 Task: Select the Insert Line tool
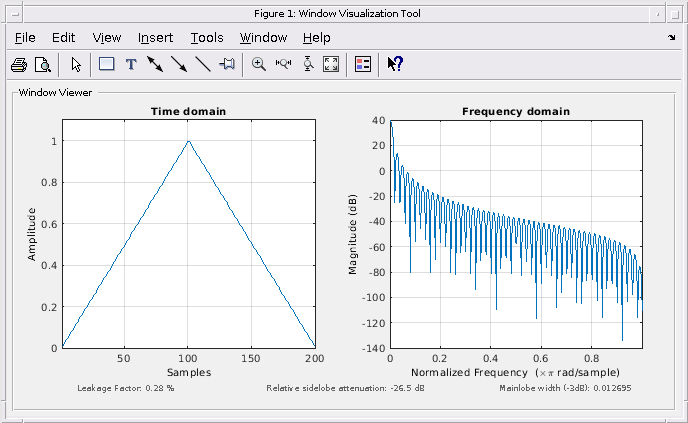[203, 64]
